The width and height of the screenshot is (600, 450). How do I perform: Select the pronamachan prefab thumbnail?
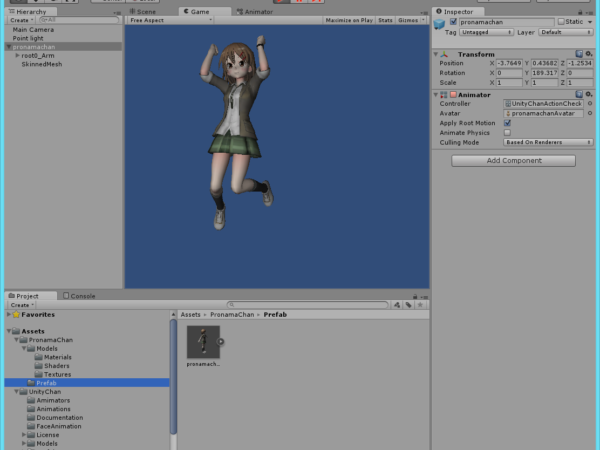coord(203,342)
